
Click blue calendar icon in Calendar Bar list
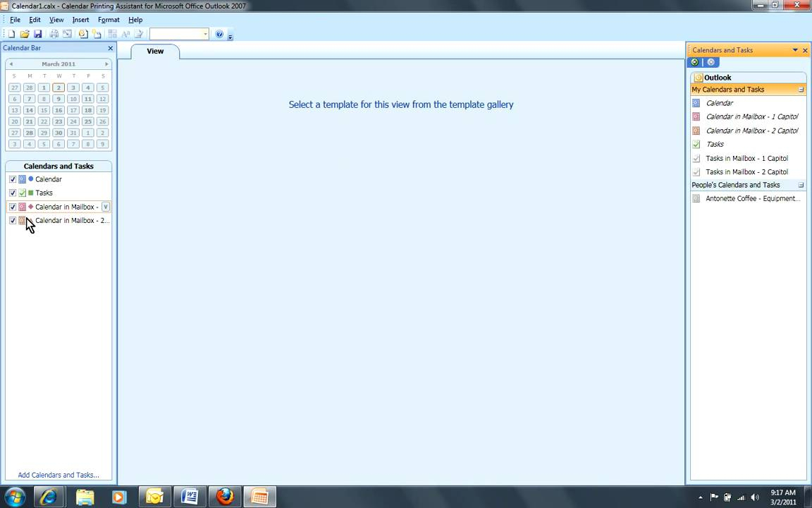[23, 179]
